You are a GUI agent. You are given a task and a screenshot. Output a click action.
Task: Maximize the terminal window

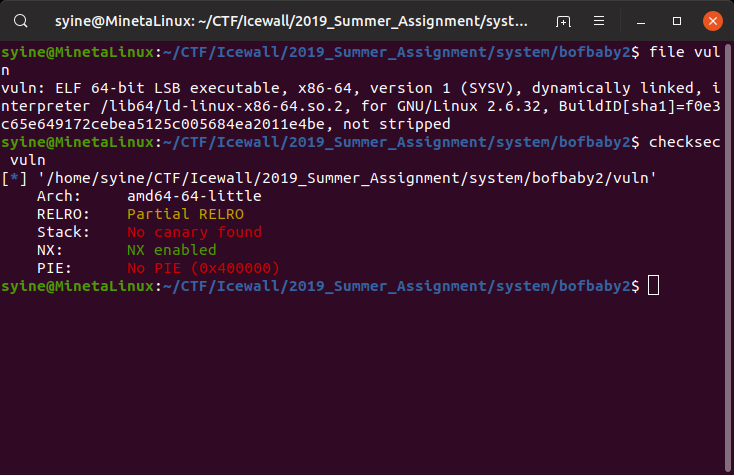[677, 21]
